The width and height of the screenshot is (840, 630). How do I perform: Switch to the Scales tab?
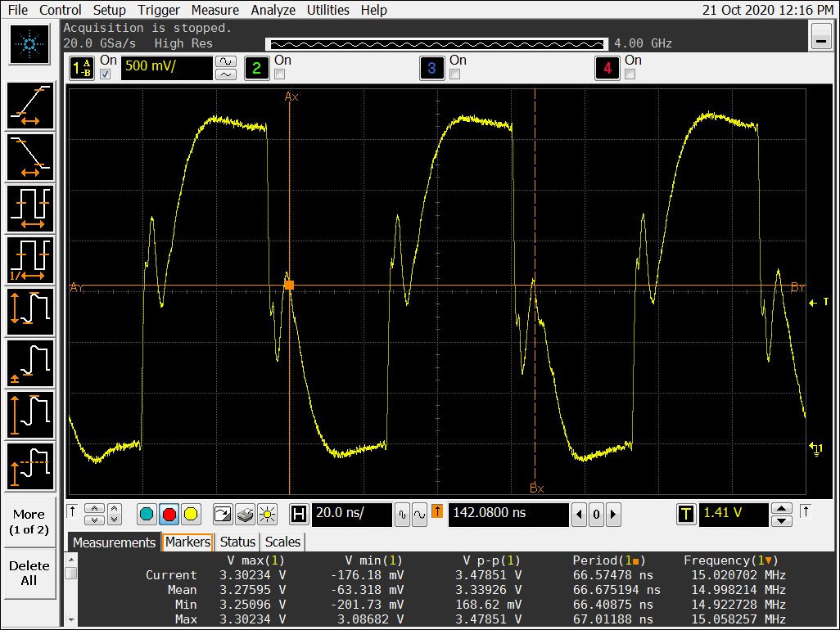pos(282,542)
